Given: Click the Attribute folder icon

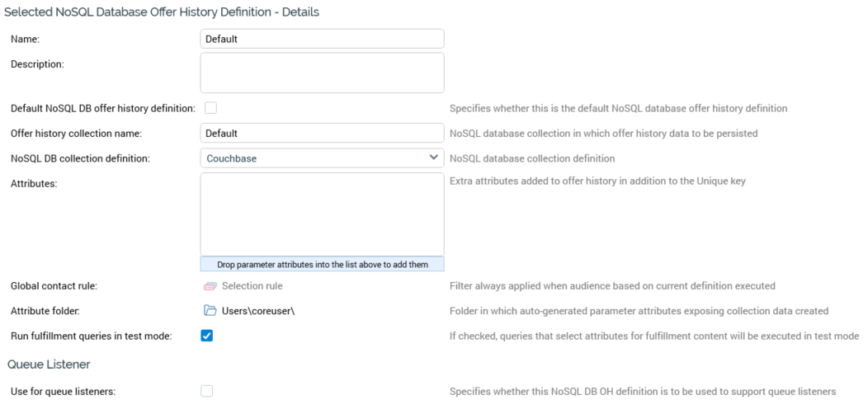Looking at the screenshot, I should coord(210,311).
